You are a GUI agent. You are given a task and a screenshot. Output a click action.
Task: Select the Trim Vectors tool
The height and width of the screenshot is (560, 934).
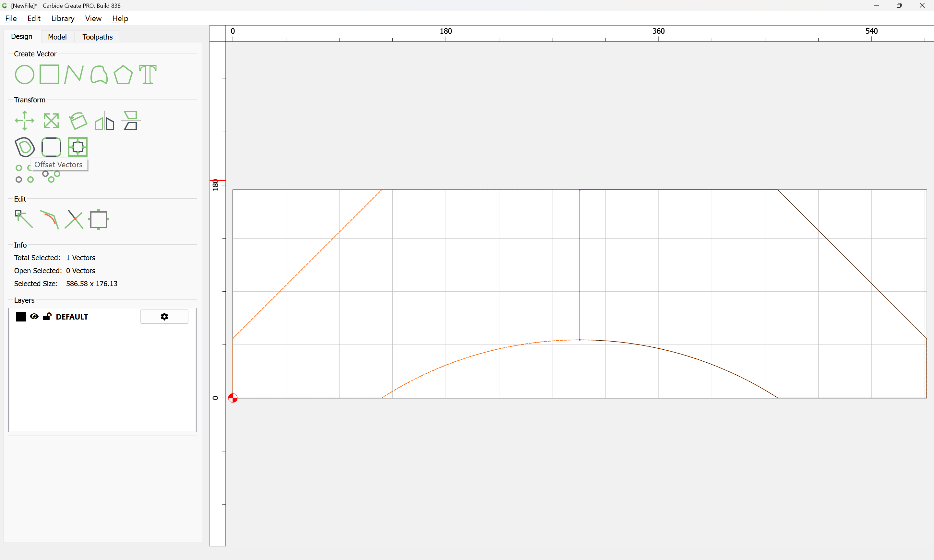[x=74, y=219]
